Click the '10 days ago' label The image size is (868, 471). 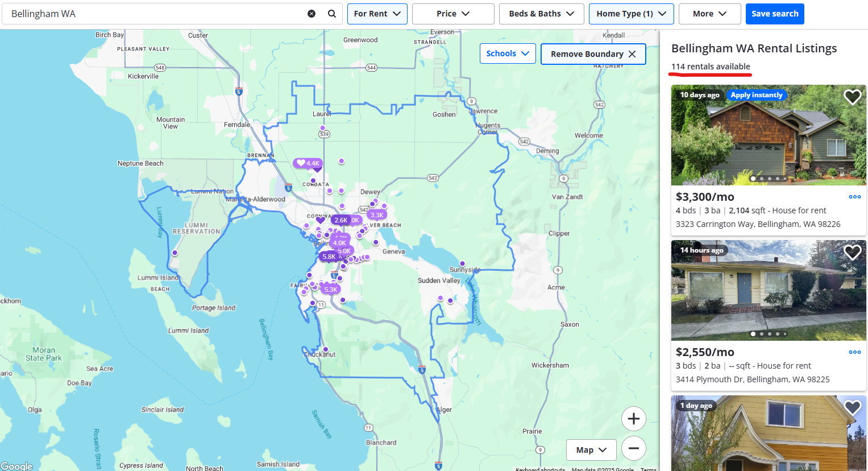pos(700,95)
